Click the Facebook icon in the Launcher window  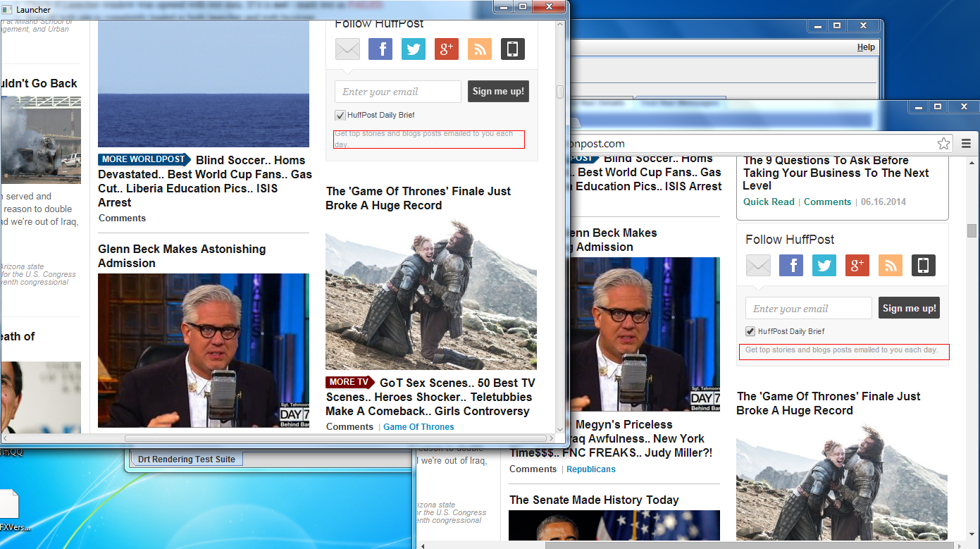pyautogui.click(x=380, y=49)
